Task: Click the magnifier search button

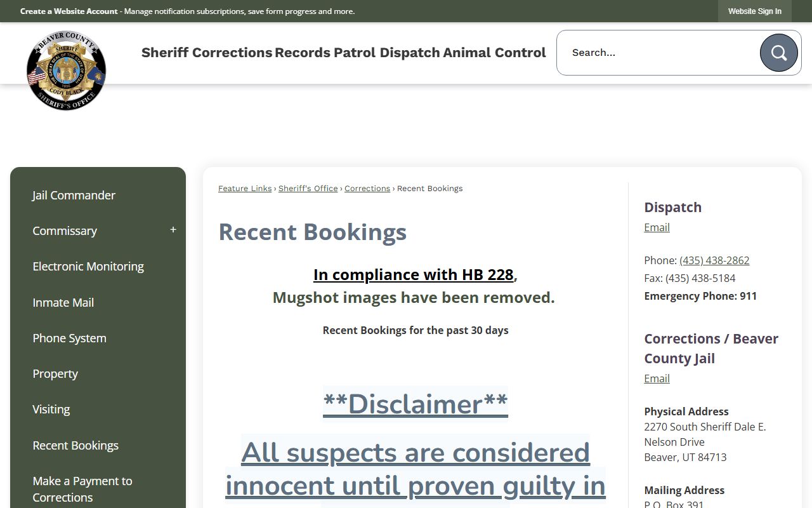Action: coord(779,53)
